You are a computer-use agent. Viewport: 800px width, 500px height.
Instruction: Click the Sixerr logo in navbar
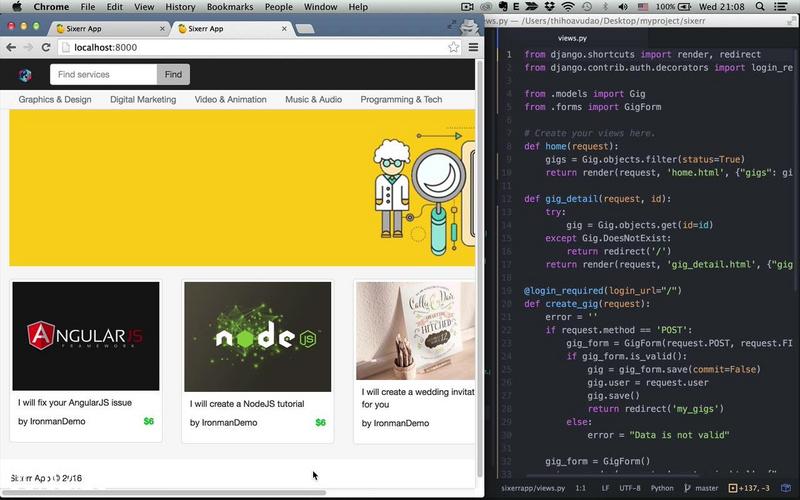tap(25, 75)
